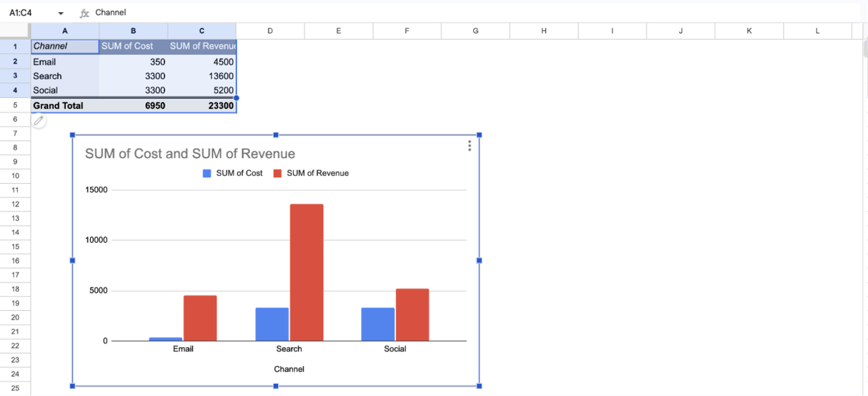
Task: Open the chart's three-dot options menu
Action: point(470,146)
